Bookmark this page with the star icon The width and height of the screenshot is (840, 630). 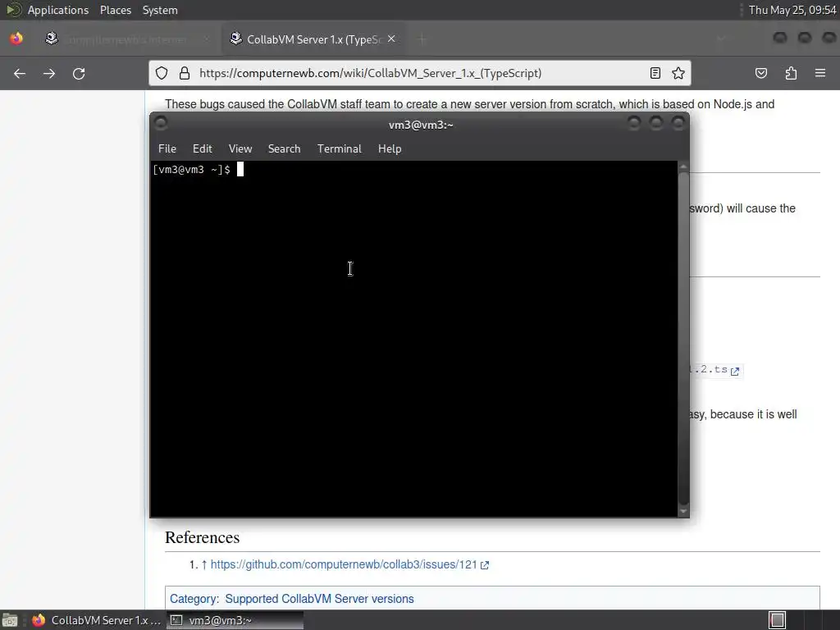678,73
